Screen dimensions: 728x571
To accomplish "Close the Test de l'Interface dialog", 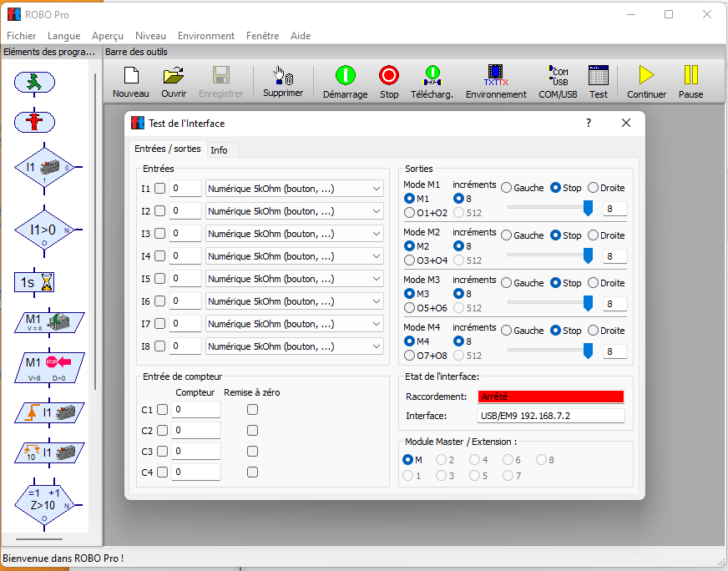I will [626, 123].
